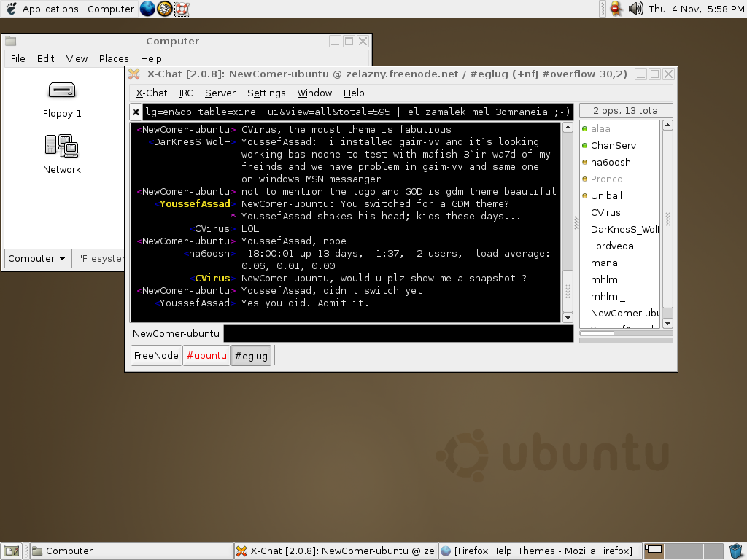Open the Places menu in the Computer window
747x560 pixels.
click(x=114, y=58)
